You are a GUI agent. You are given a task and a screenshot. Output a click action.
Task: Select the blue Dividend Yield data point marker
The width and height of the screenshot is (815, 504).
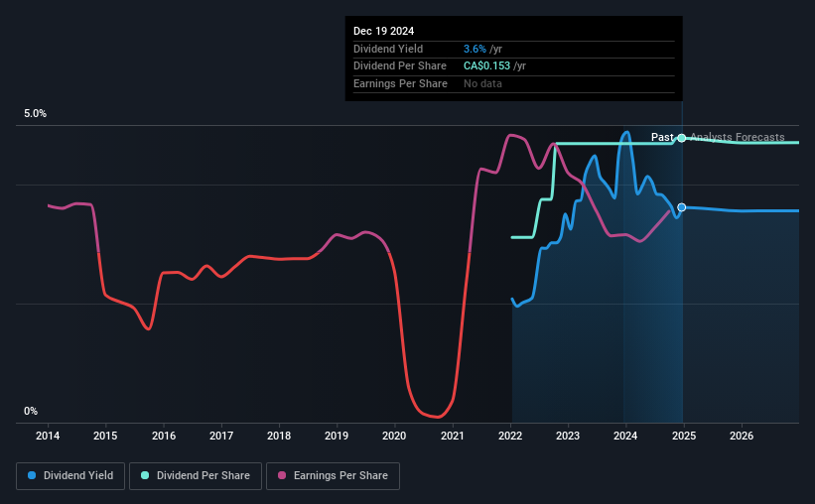coord(681,207)
